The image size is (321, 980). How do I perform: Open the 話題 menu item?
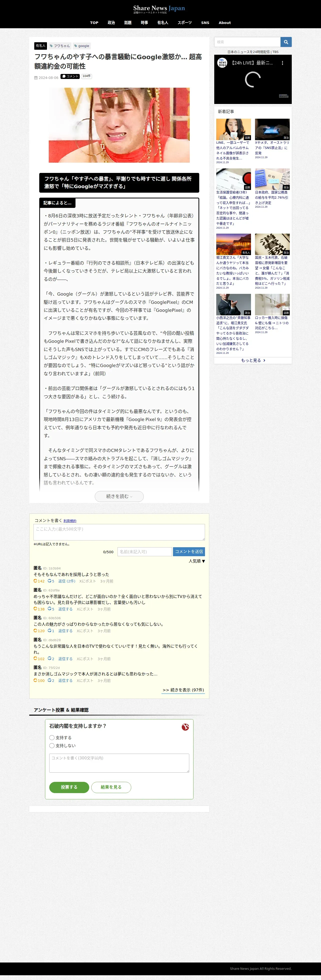click(x=128, y=23)
